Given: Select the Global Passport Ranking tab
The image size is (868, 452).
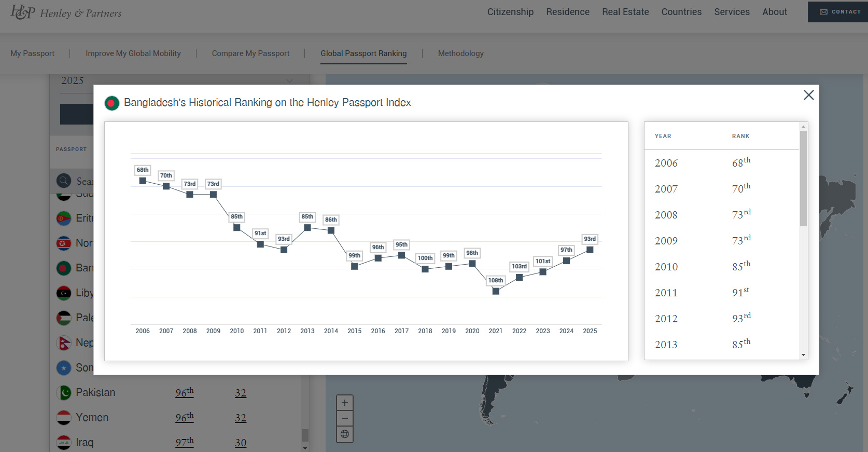Looking at the screenshot, I should 363,53.
